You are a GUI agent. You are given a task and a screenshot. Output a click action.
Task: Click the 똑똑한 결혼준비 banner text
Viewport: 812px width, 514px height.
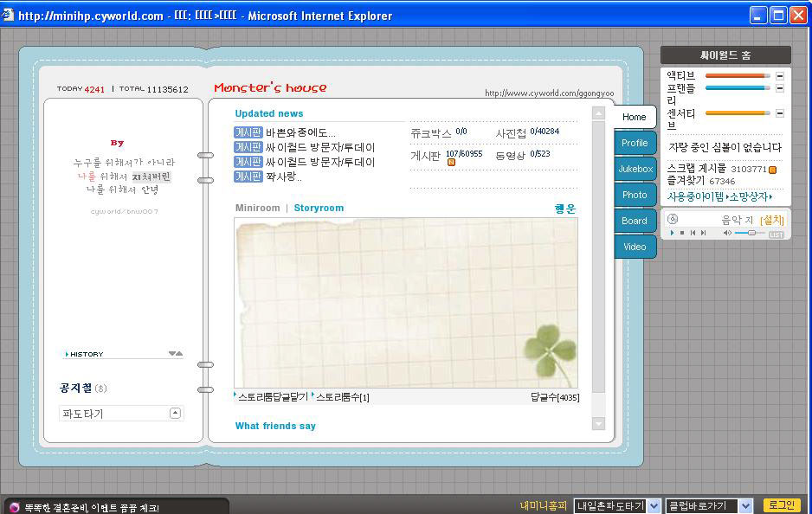coord(92,508)
